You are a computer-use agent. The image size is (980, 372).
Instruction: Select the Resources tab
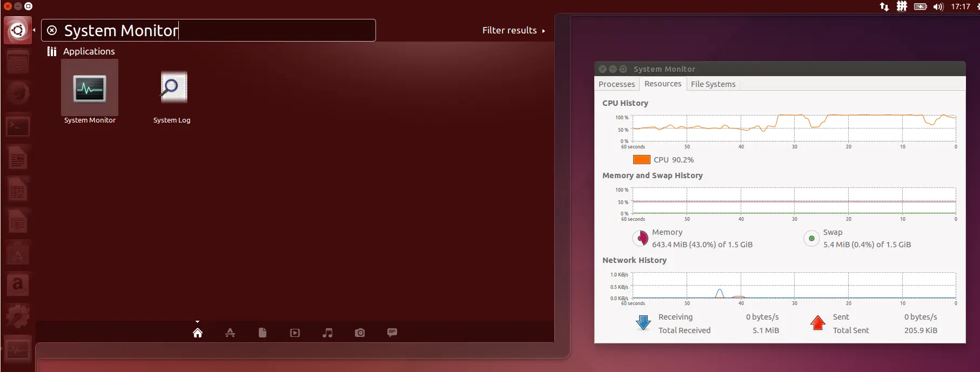663,84
